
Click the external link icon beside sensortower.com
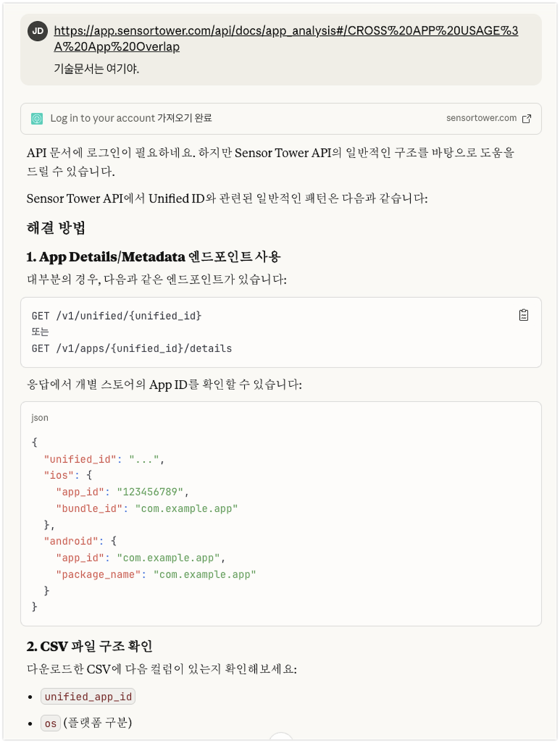click(527, 119)
